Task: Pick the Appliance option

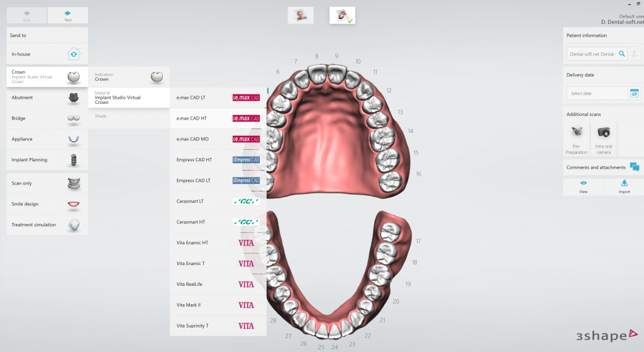Action: (47, 139)
